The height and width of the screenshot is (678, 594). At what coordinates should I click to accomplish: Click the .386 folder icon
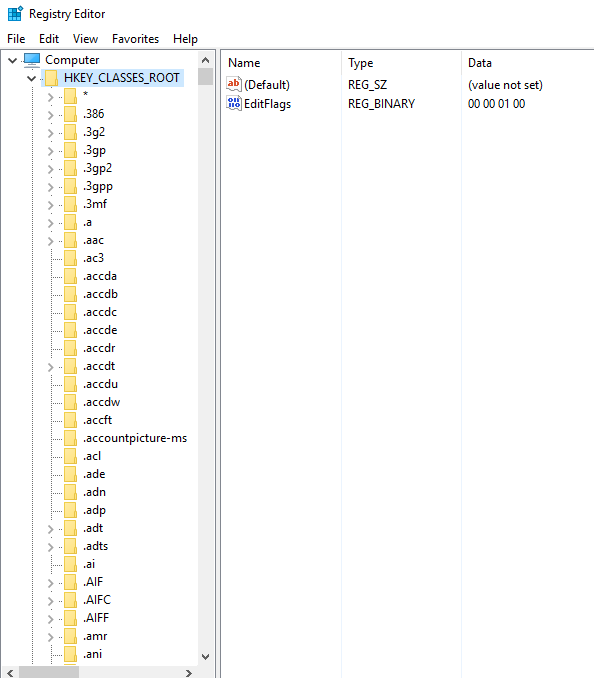[70, 114]
